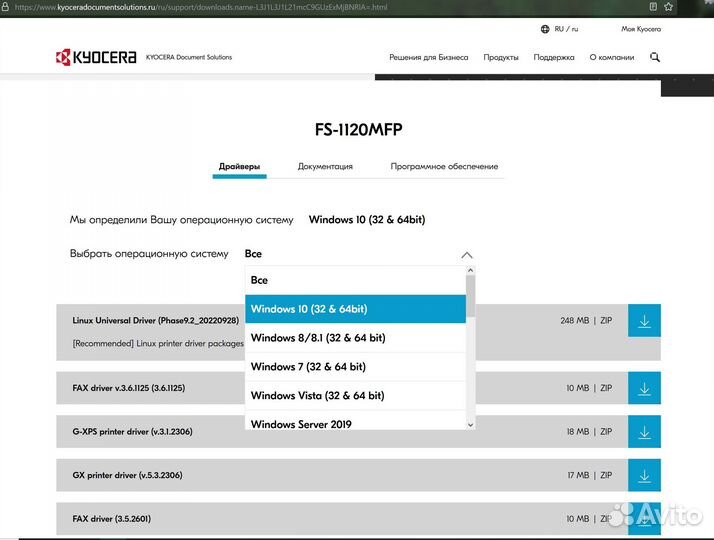Click dropdown list scroll-down arrow
The width and height of the screenshot is (714, 540).
coord(470,425)
